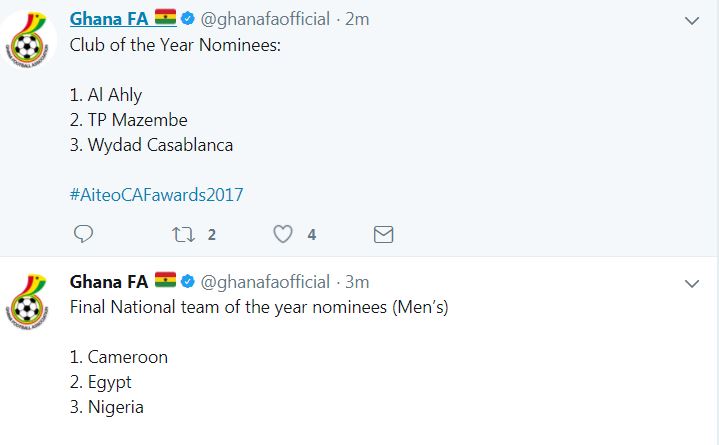Click the verified badge on the 3m tweet
Viewport: 719px width, 445px height.
(x=187, y=281)
